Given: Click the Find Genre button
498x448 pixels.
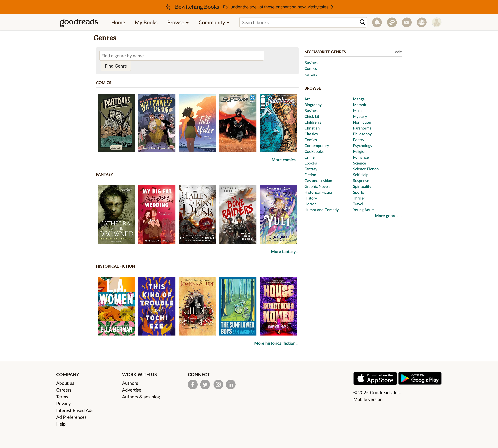Looking at the screenshot, I should [x=116, y=66].
